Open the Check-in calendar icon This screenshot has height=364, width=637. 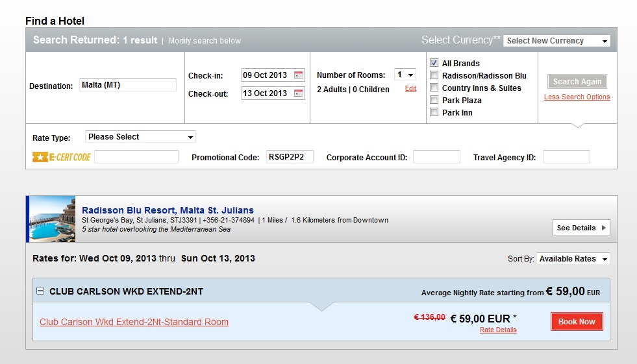(298, 75)
